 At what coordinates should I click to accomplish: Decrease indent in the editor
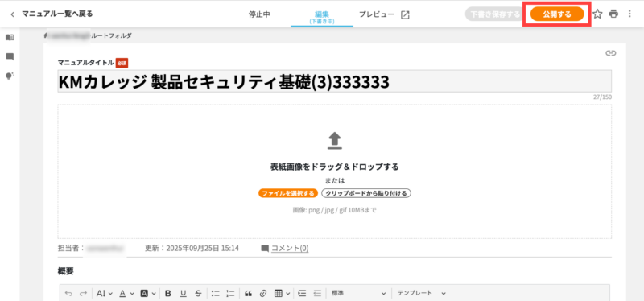(317, 293)
